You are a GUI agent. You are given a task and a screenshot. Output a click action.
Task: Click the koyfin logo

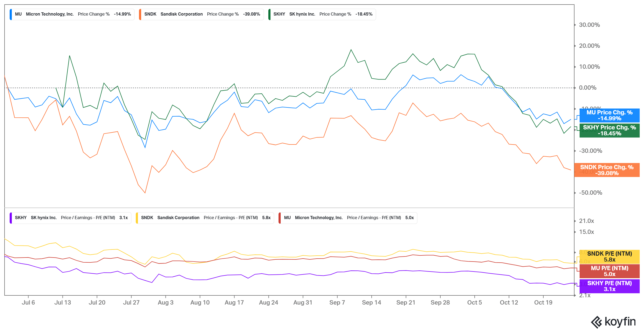tap(613, 322)
